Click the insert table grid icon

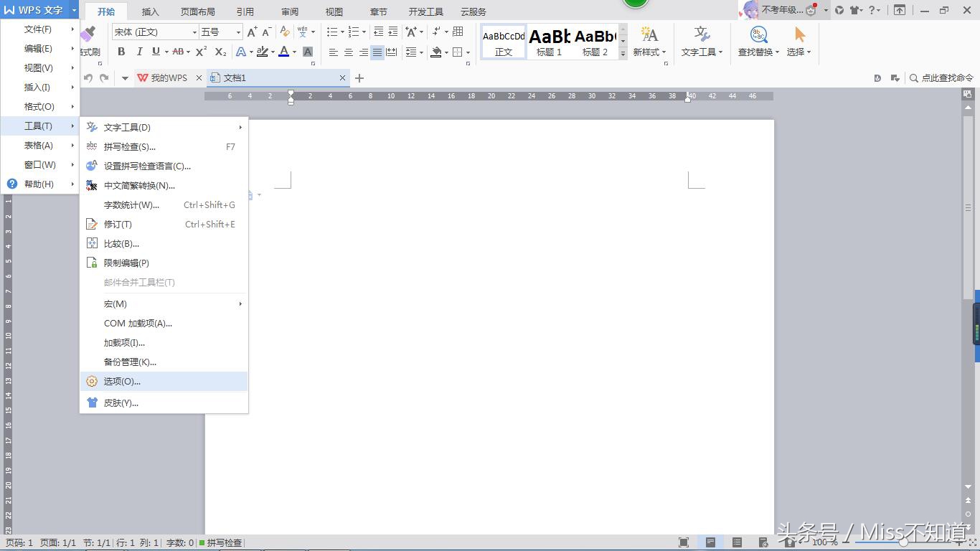point(458,32)
